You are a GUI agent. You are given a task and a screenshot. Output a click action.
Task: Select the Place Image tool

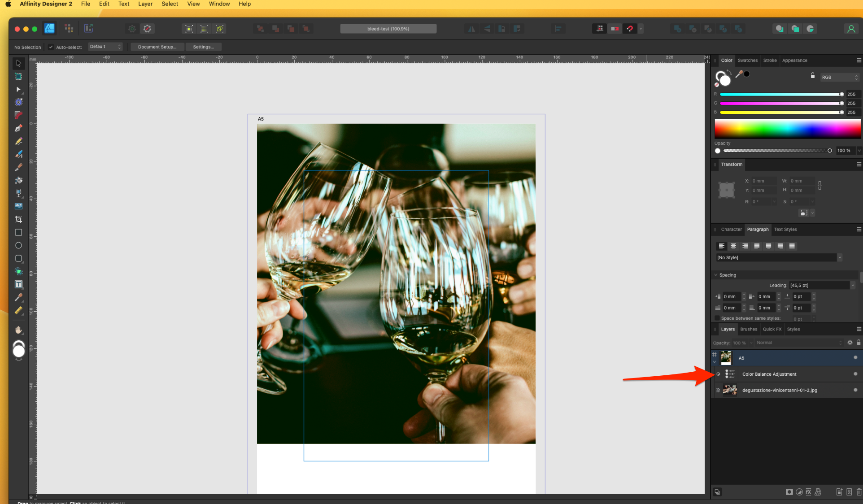point(18,206)
